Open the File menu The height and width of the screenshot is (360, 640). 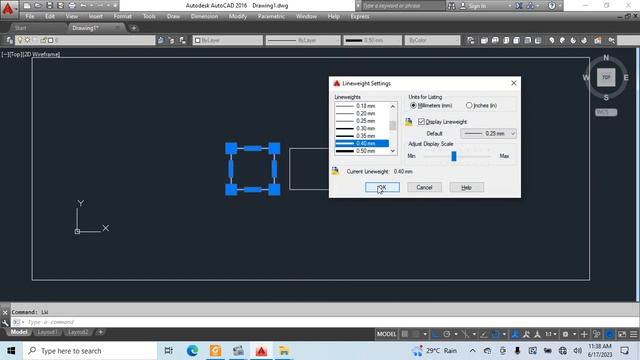click(x=30, y=16)
